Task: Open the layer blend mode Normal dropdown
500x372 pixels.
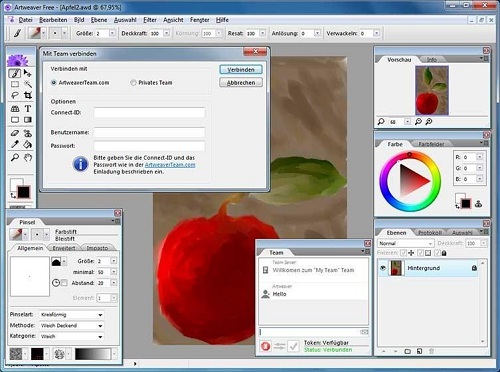Action: pyautogui.click(x=406, y=243)
